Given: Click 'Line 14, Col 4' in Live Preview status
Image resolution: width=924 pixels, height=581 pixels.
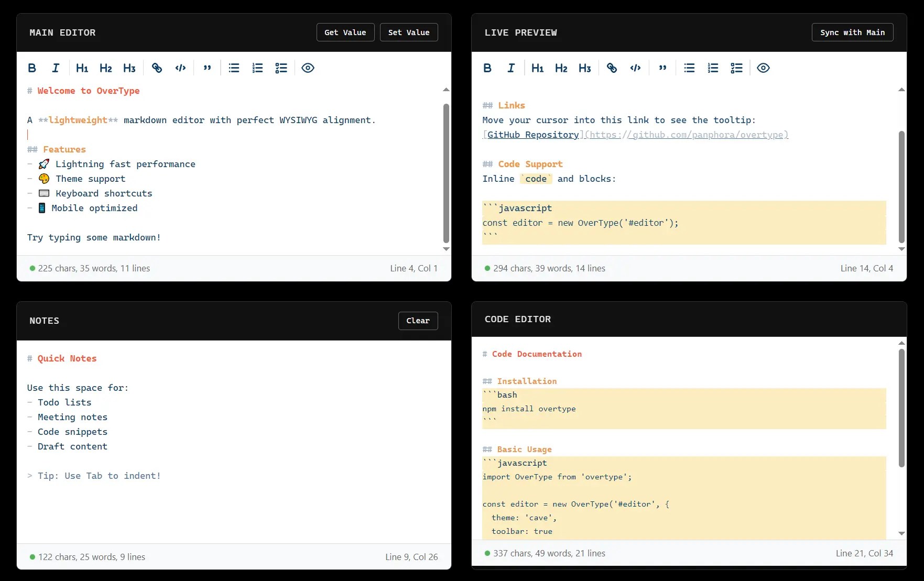Looking at the screenshot, I should (867, 268).
